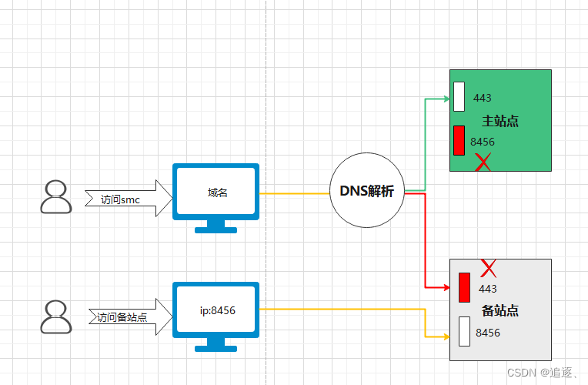Click the red 8456 port rectangle in 主站点
Image resolution: width=588 pixels, height=385 pixels.
click(x=459, y=140)
